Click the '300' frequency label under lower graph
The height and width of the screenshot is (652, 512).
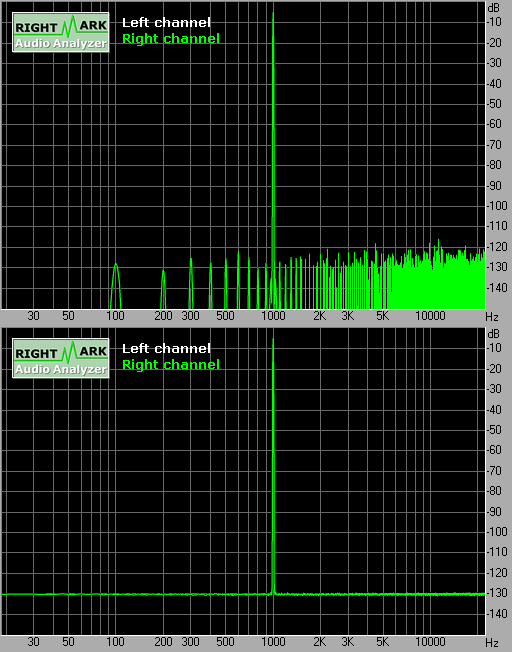coord(190,642)
